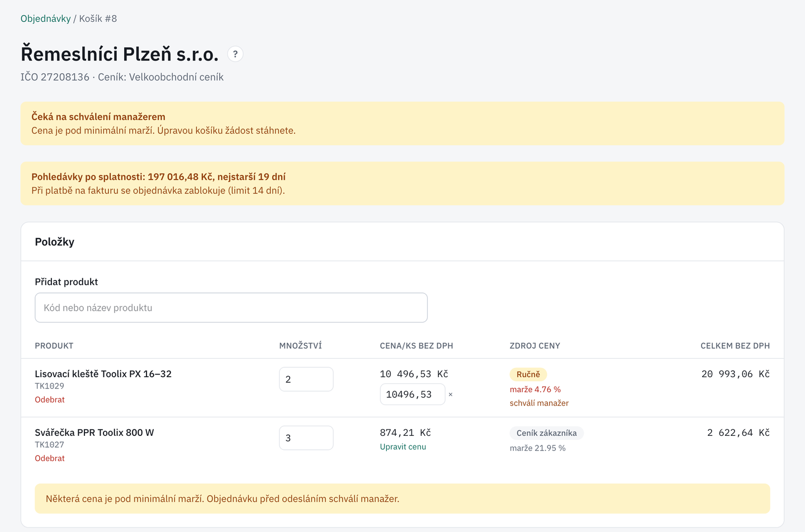
Task: Focus the product code or name search field
Action: (231, 307)
